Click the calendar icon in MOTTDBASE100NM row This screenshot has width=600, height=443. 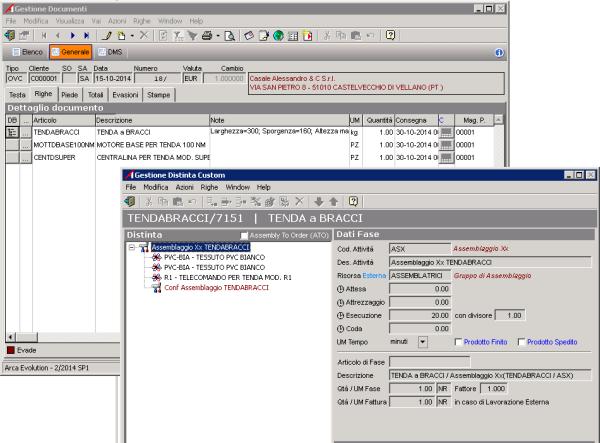click(x=446, y=145)
